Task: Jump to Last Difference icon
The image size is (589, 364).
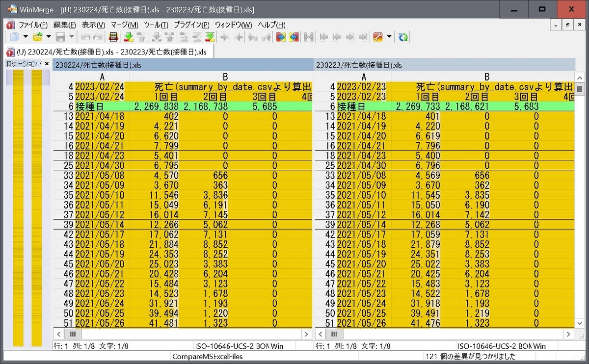Action: (210, 37)
